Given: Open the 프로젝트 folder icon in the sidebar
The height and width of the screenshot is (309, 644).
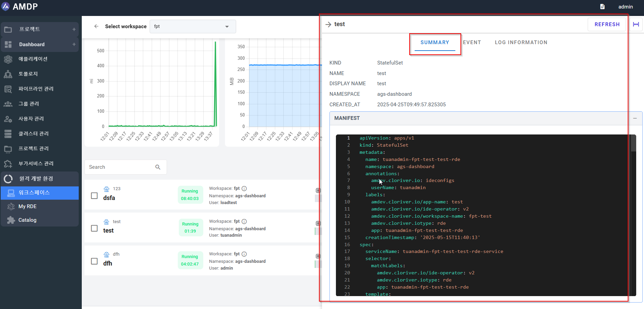Looking at the screenshot, I should tap(8, 30).
